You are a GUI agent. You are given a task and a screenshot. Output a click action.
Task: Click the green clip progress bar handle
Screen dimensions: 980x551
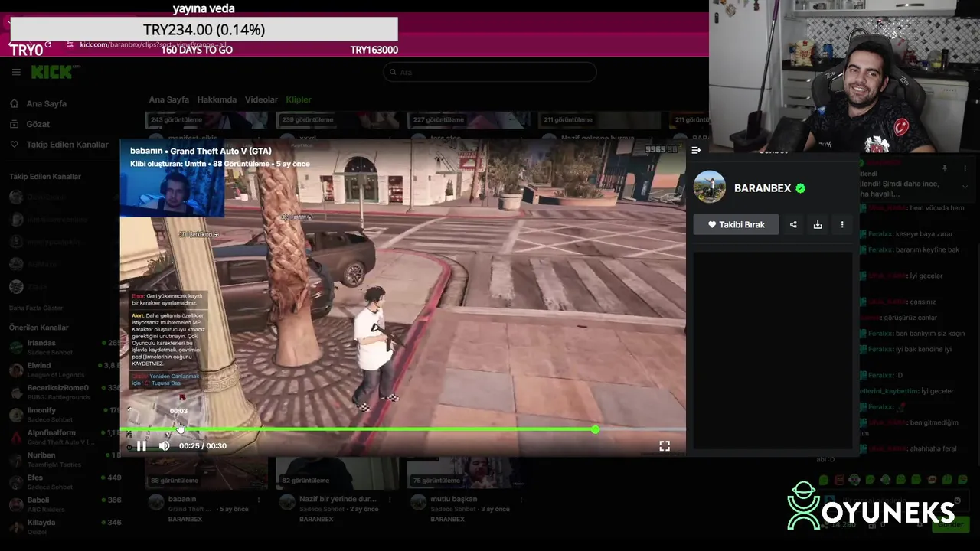(595, 429)
